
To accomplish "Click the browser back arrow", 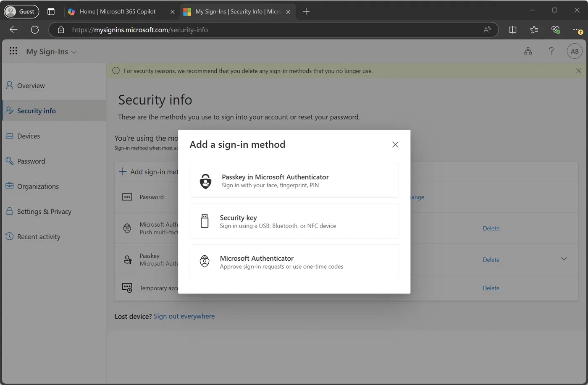I will (x=13, y=29).
